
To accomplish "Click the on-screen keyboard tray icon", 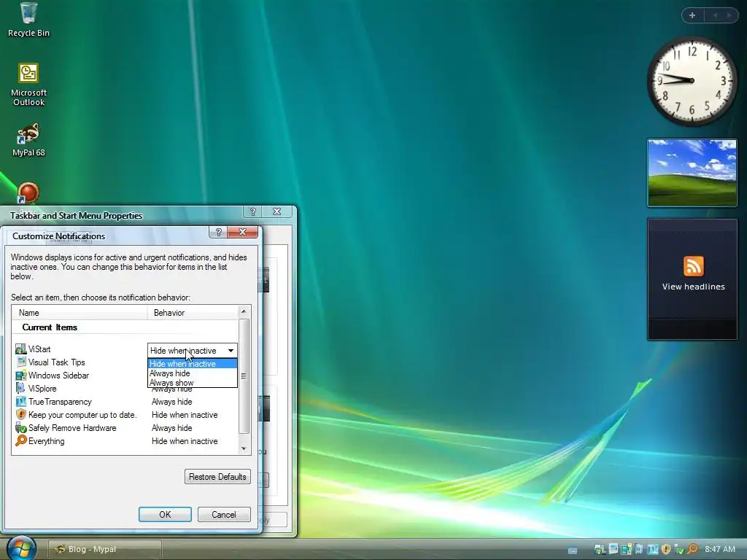I will 573,550.
